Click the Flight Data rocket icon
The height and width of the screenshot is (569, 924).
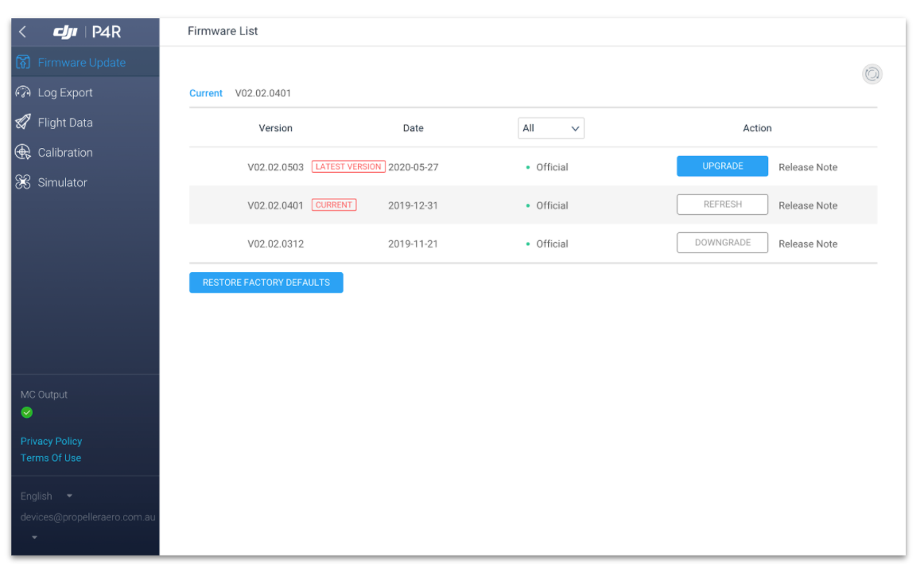(23, 123)
